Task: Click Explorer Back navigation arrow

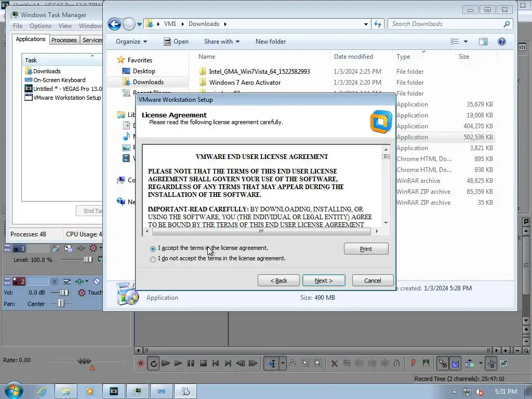Action: (x=114, y=24)
